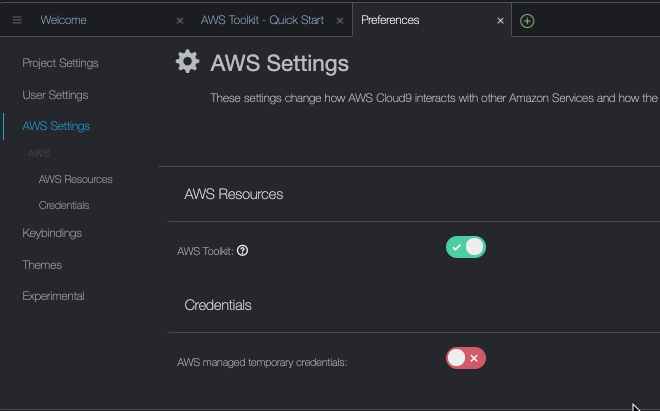Viewport: 660px width, 411px height.
Task: Click the AWS Settings gear icon
Action: click(x=187, y=62)
